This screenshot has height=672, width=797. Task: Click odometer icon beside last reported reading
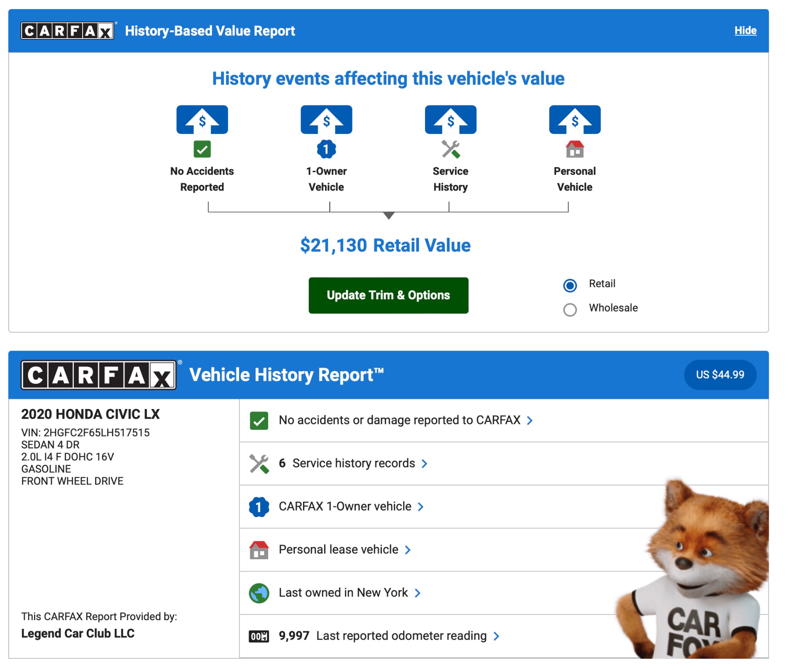259,636
